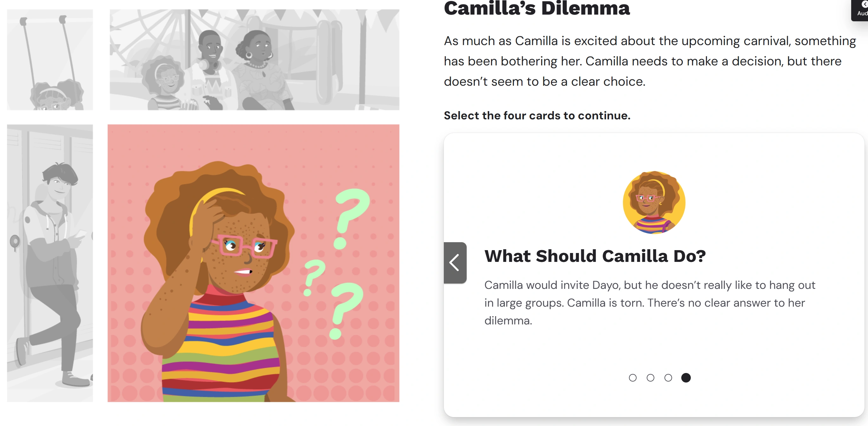This screenshot has height=426, width=868.
Task: Click the "Camilla's Dilemma" page heading
Action: [x=536, y=8]
